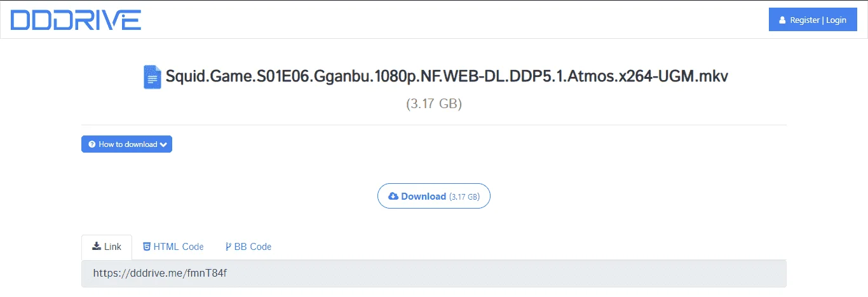This screenshot has height=297, width=868.
Task: Expand the How to download chevron
Action: pos(163,144)
